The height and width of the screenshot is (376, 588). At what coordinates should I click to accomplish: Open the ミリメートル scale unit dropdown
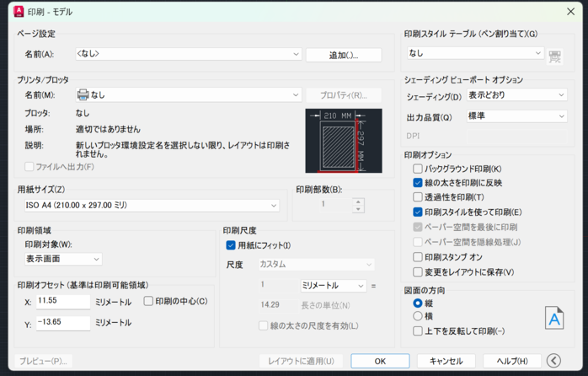[x=333, y=286]
